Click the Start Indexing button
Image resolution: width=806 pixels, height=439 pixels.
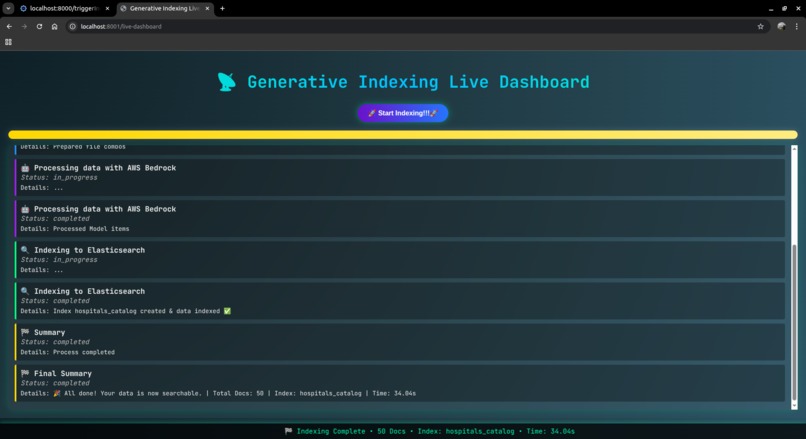click(402, 113)
